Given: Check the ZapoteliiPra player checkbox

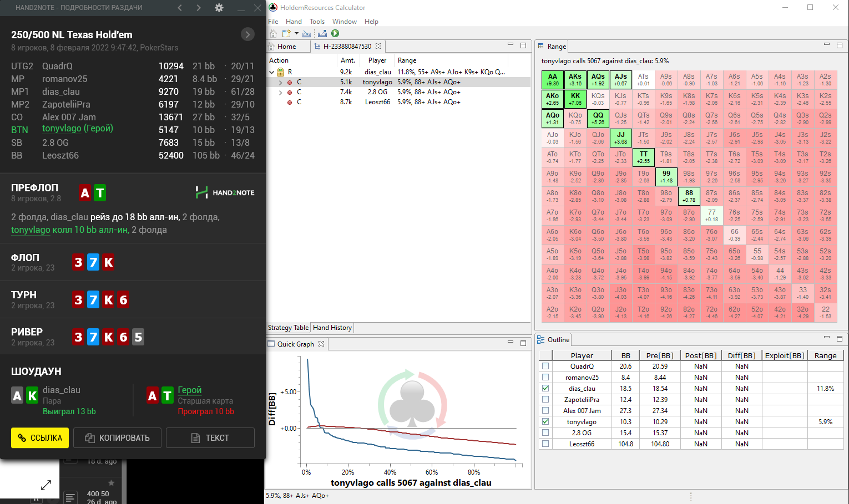Looking at the screenshot, I should 545,399.
